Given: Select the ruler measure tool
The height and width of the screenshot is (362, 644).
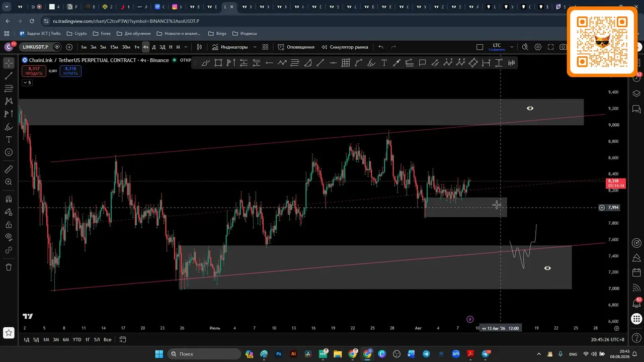Looking at the screenshot, I should tap(9, 169).
